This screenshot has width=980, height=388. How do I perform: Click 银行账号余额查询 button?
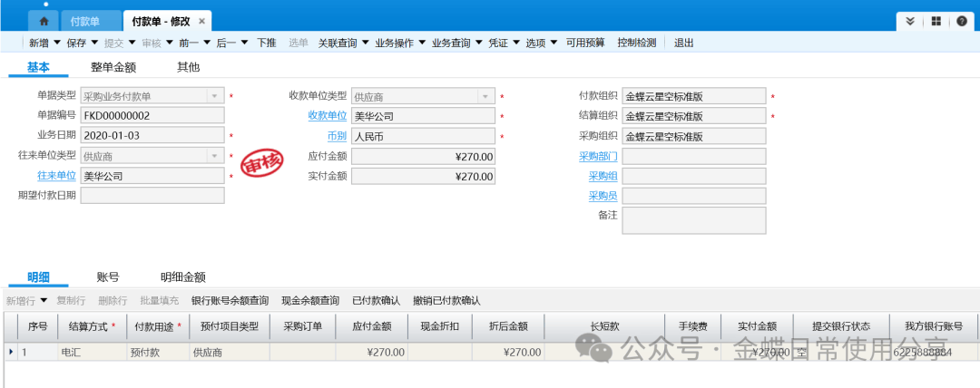[230, 301]
